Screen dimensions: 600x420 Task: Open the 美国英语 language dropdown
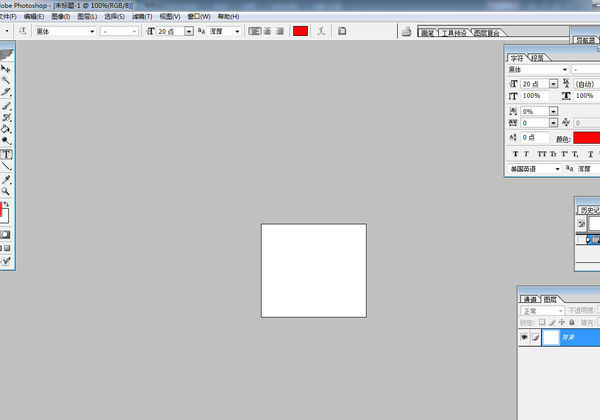pyautogui.click(x=558, y=170)
